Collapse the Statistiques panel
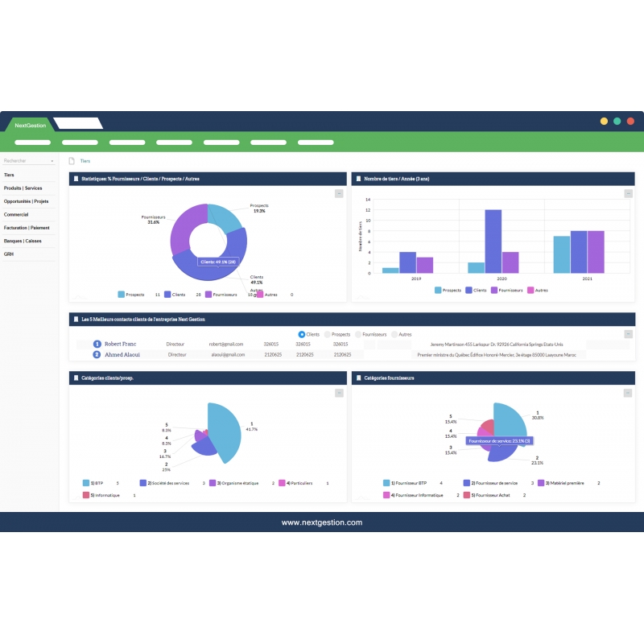This screenshot has height=644, width=644. [338, 193]
